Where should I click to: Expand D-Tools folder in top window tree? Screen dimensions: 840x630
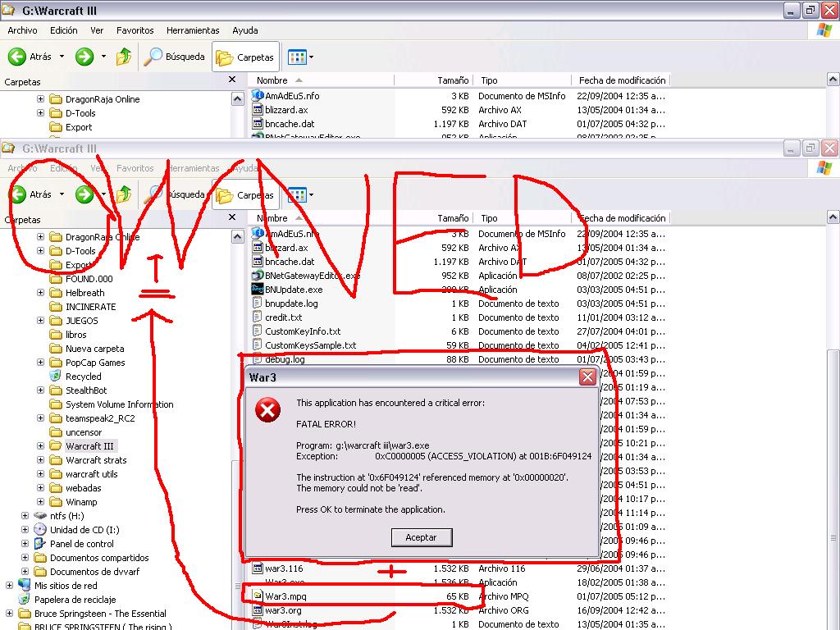(x=41, y=113)
